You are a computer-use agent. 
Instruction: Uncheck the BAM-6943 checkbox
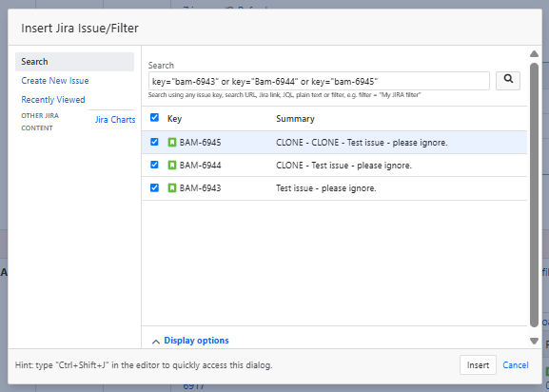[x=154, y=188]
